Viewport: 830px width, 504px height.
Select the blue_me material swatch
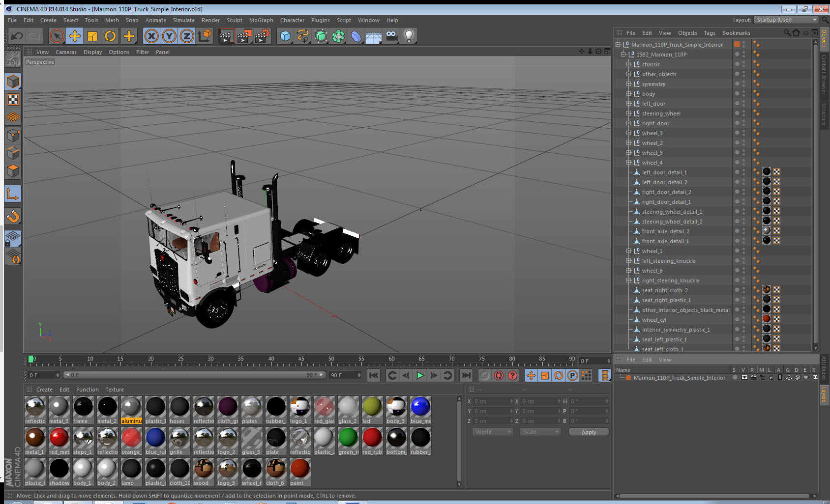tap(420, 410)
